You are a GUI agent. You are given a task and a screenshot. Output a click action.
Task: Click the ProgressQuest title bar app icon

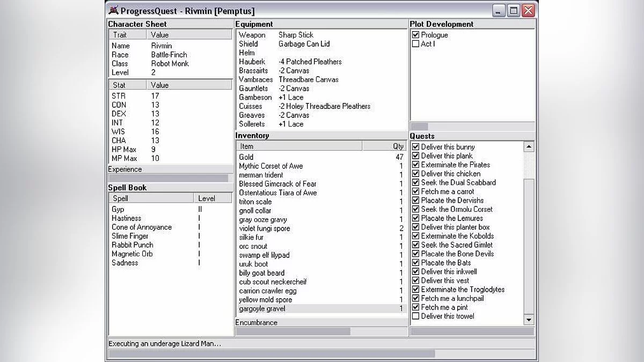tap(113, 10)
